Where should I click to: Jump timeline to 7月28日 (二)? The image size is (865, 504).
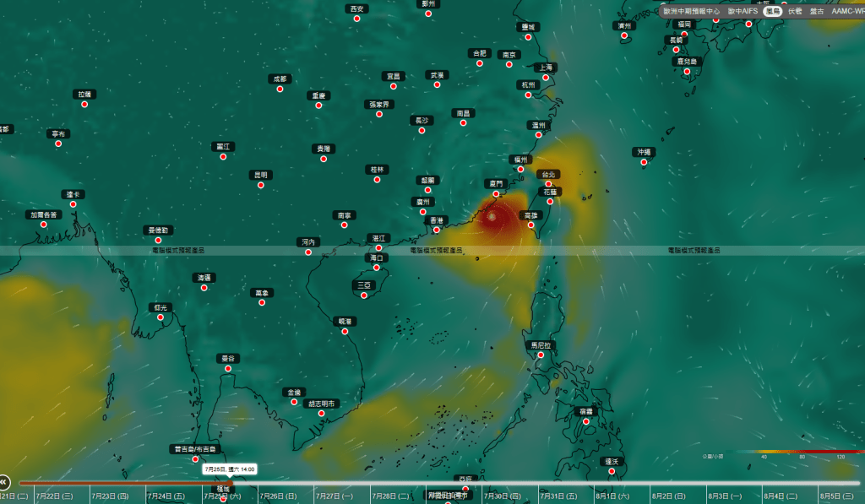pos(390,496)
